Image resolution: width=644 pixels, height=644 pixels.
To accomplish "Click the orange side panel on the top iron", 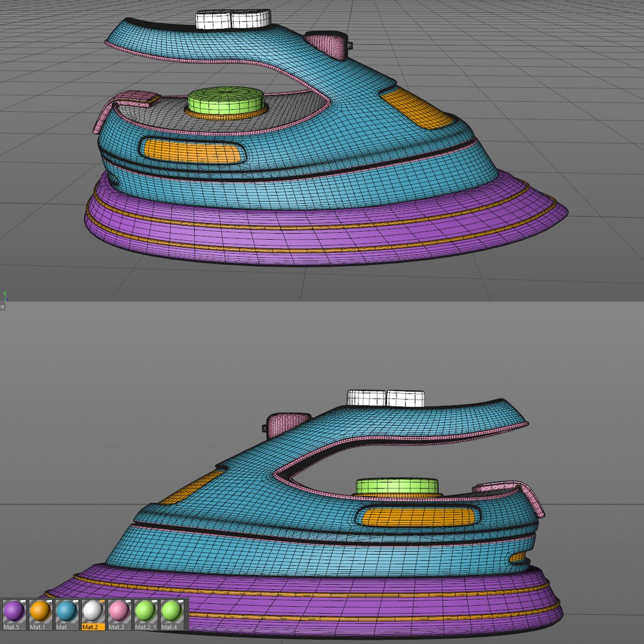I will point(193,151).
